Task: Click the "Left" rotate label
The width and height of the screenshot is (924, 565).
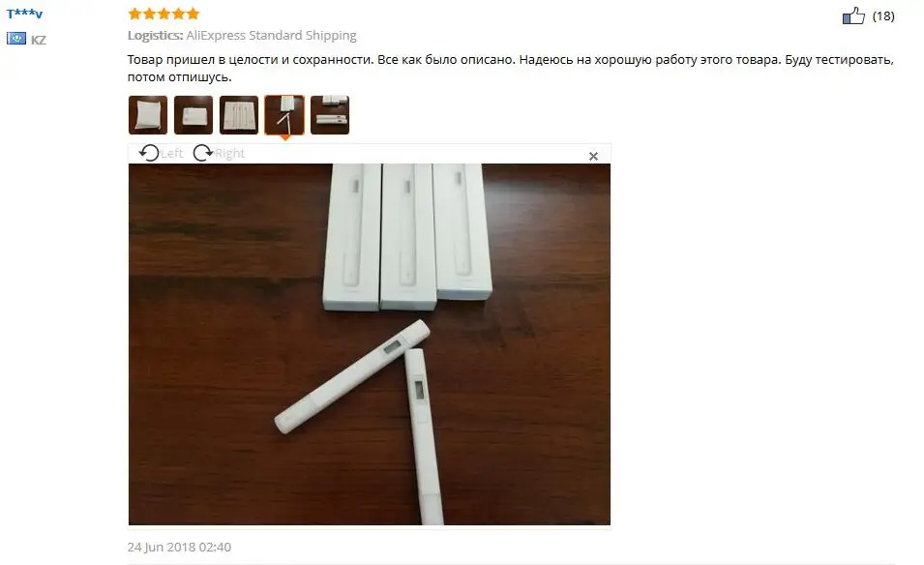Action: [x=171, y=154]
